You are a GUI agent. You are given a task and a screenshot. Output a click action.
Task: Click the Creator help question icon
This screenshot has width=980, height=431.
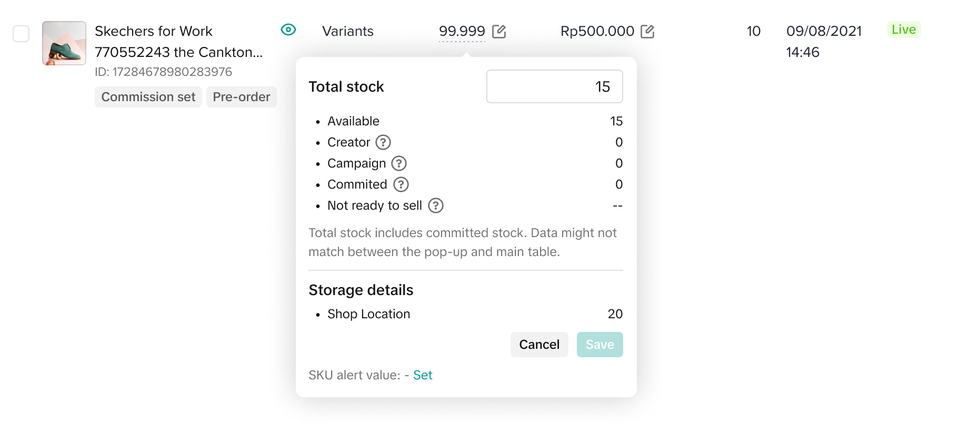(x=383, y=142)
